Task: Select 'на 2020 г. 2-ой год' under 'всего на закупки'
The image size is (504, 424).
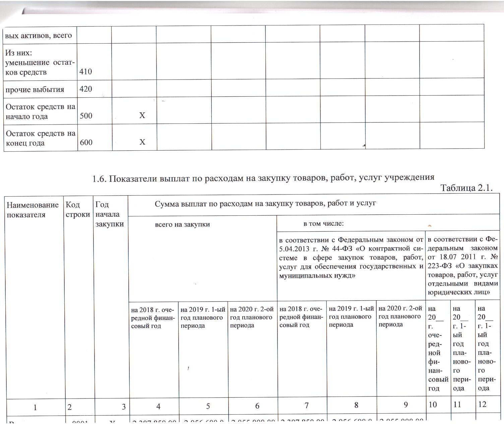Action: [252, 317]
